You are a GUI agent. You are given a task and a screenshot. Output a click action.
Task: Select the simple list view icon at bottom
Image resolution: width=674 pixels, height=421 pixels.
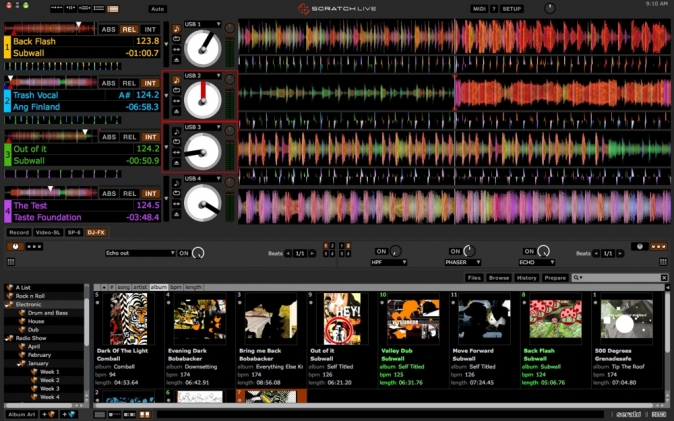pyautogui.click(x=100, y=415)
